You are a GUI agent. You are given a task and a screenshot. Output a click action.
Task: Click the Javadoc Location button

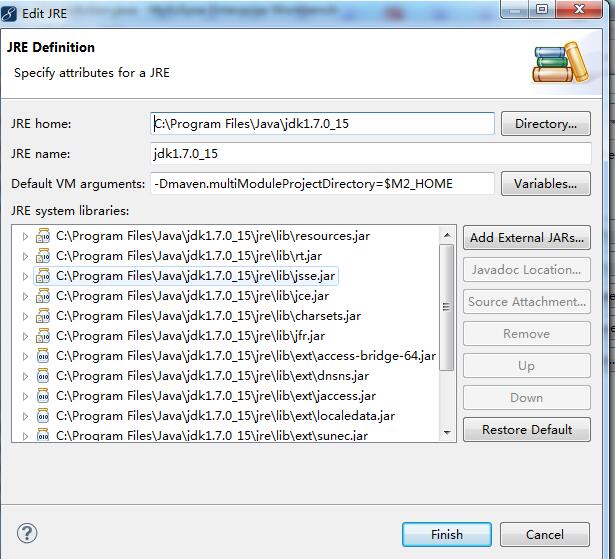point(527,270)
